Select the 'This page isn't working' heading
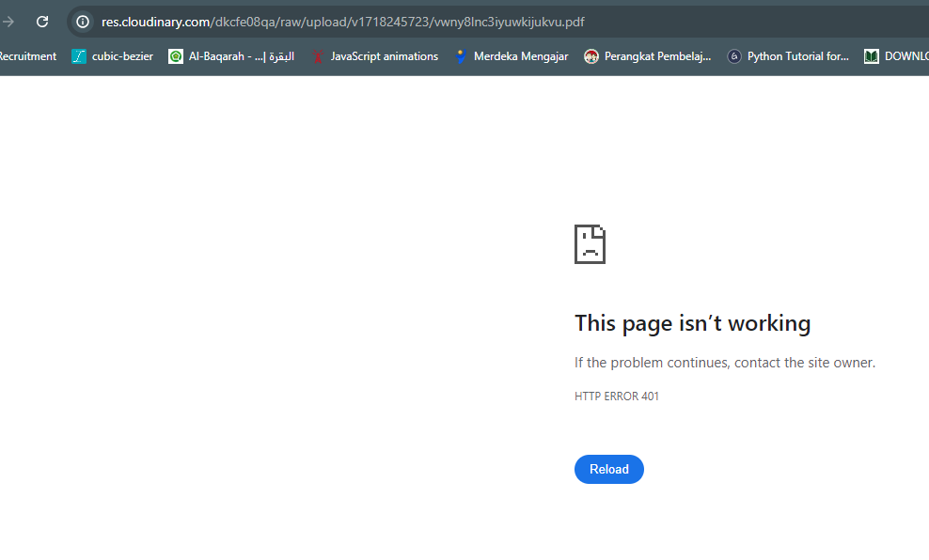Screen dimensions: 929x560 tap(693, 323)
